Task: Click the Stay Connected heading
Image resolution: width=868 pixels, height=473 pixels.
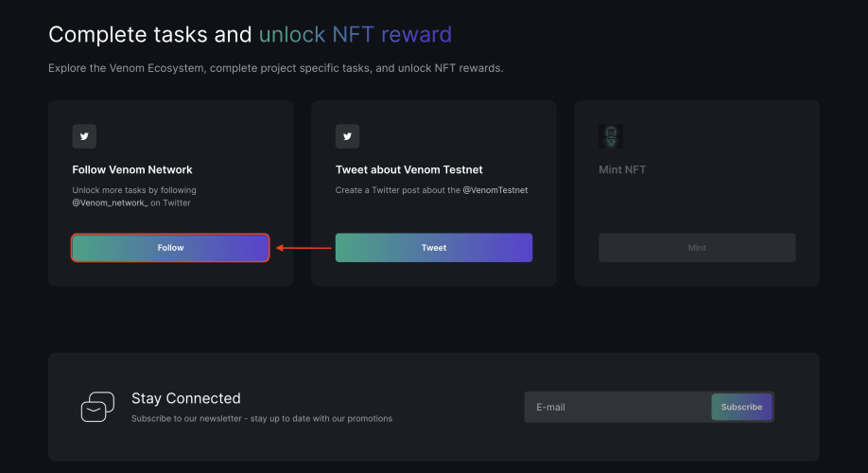Action: (x=186, y=398)
